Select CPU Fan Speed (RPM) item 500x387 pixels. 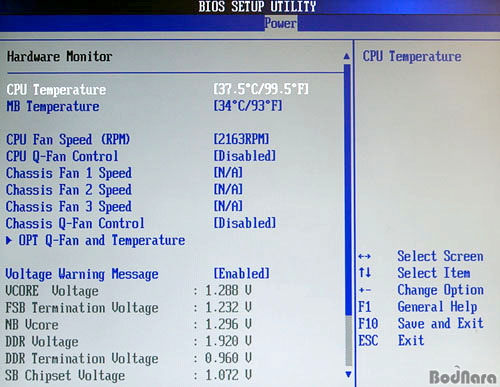coord(68,139)
